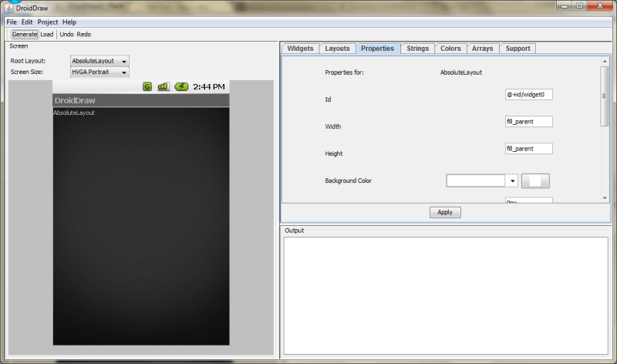Open the Help menu
The width and height of the screenshot is (617, 364).
tap(69, 22)
